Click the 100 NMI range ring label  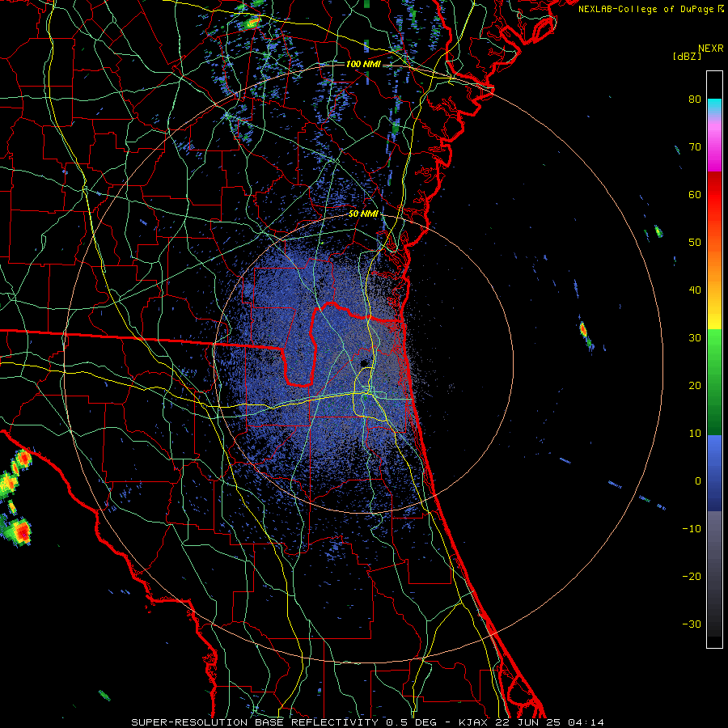click(363, 64)
